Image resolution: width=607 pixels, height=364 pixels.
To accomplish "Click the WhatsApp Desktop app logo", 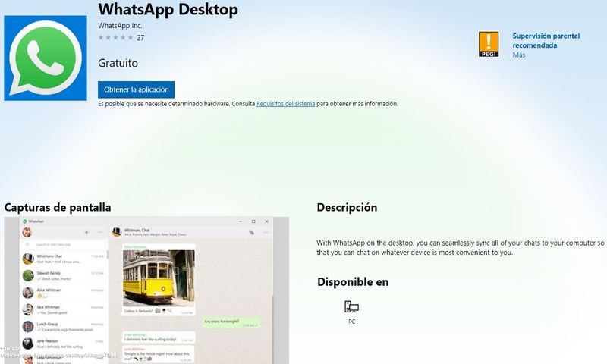I will coord(46,58).
